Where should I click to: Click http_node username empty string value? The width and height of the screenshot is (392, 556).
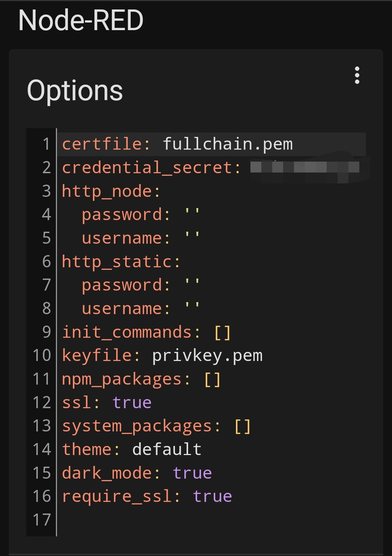click(x=192, y=238)
